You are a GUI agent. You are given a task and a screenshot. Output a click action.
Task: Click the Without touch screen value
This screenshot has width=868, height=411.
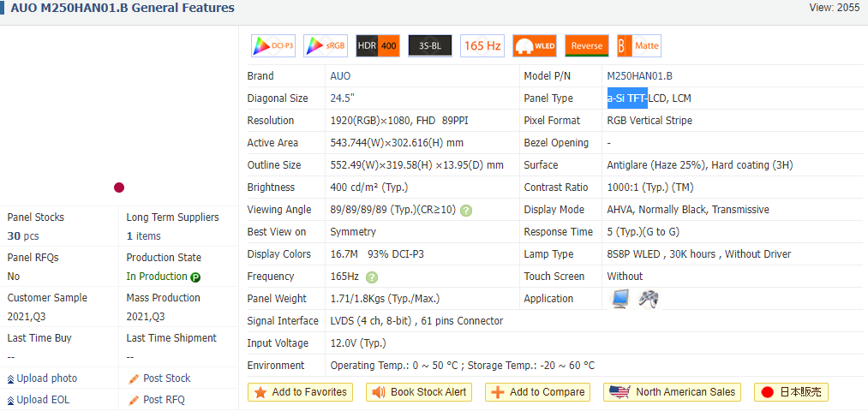625,276
